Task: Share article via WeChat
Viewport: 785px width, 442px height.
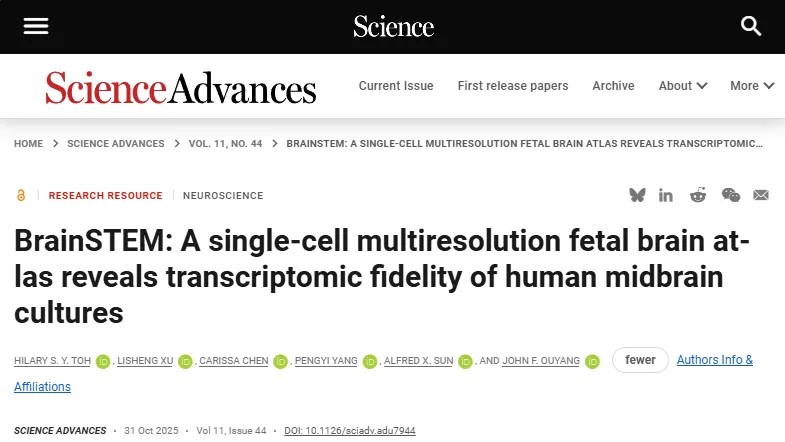Action: point(731,195)
